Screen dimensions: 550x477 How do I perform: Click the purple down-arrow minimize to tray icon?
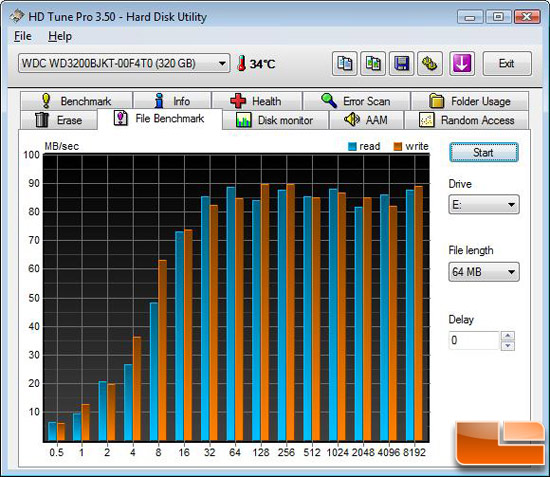coord(462,63)
